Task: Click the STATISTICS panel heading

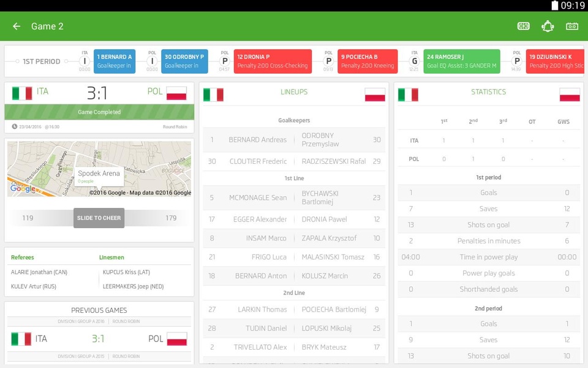Action: click(489, 92)
